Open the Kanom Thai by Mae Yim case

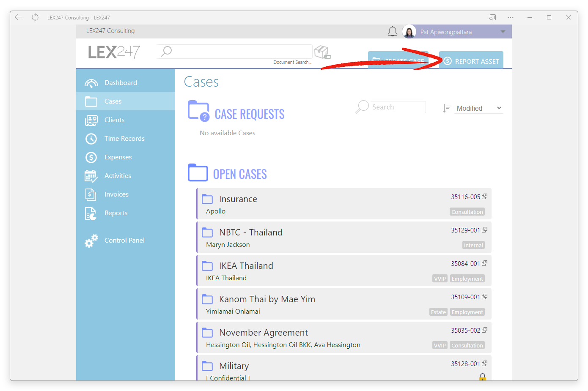[267, 299]
